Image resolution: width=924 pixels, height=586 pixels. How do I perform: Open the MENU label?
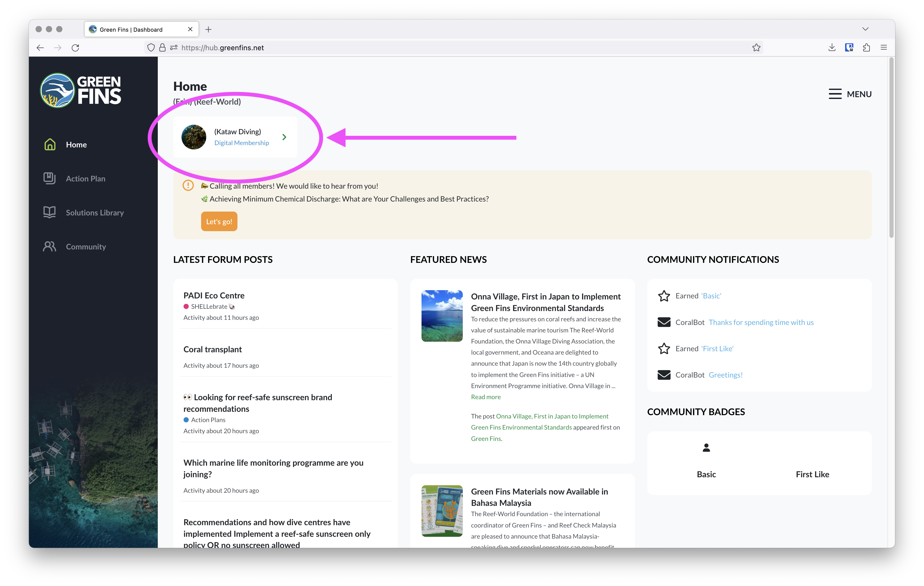(859, 94)
